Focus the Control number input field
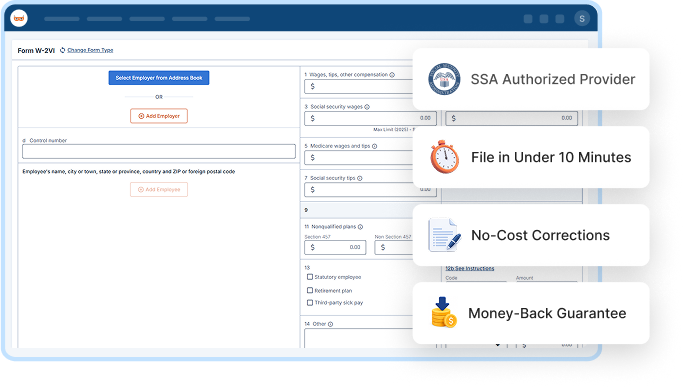The image size is (684, 387). point(159,151)
